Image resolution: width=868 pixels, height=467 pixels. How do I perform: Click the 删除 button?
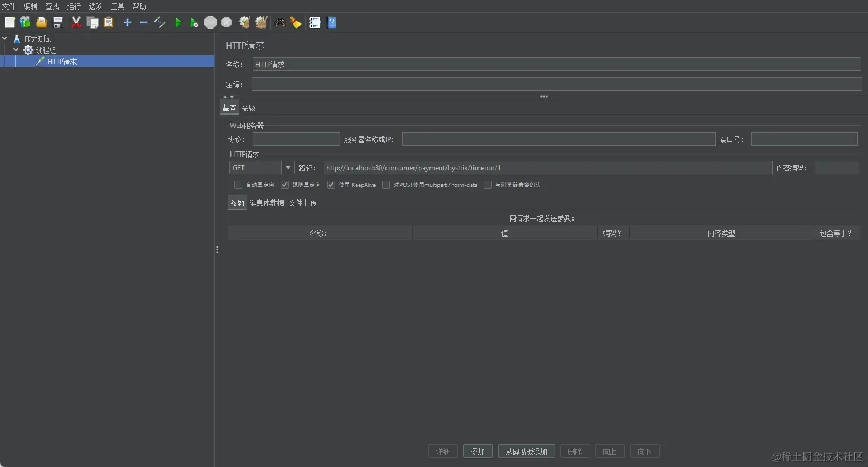[575, 452]
